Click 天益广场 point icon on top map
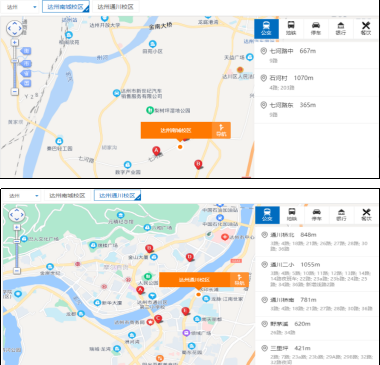Image resolution: width=380 pixels, height=365 pixels. (250, 57)
